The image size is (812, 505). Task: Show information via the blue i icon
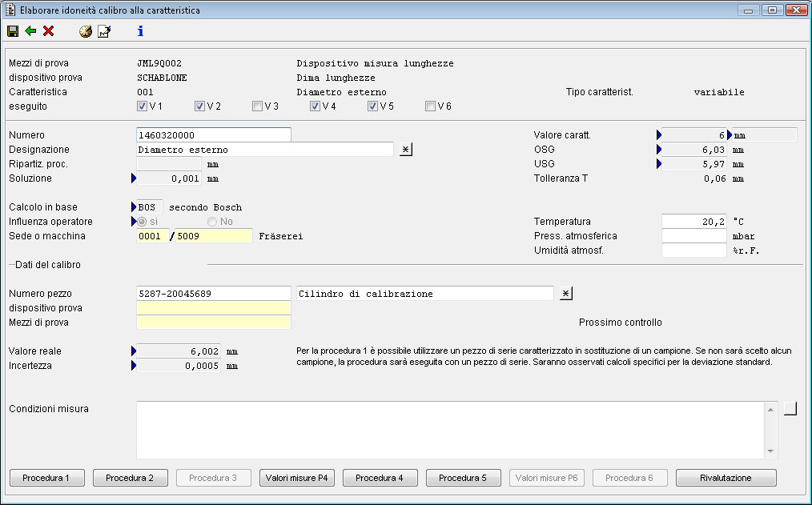click(140, 31)
